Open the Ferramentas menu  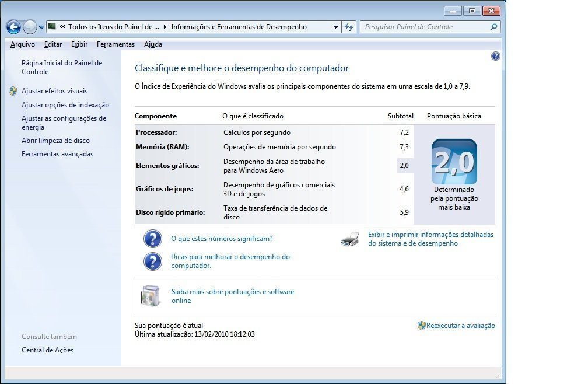pyautogui.click(x=116, y=44)
